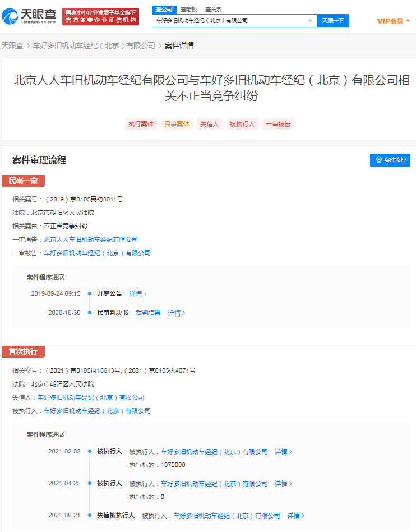The height and width of the screenshot is (532, 416).
Task: Select 相关案由：不正当竞争纠纷 text
Action: click(x=50, y=226)
